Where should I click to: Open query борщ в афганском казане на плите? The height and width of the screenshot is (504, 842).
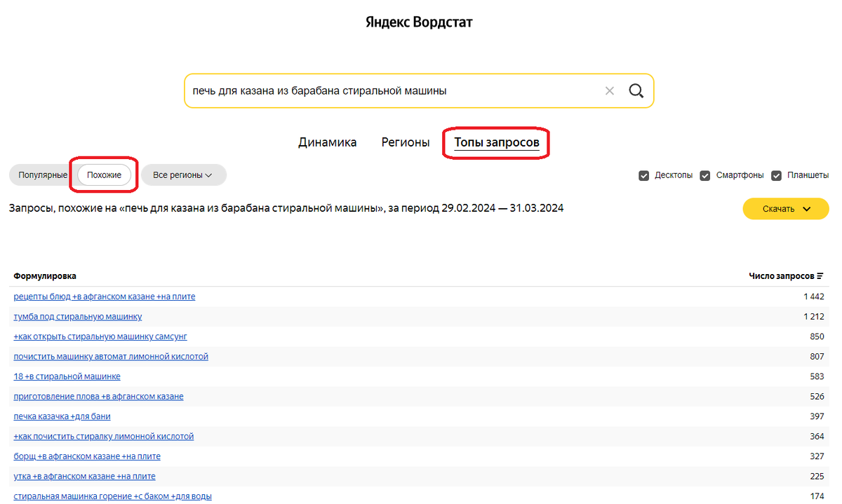pos(87,456)
